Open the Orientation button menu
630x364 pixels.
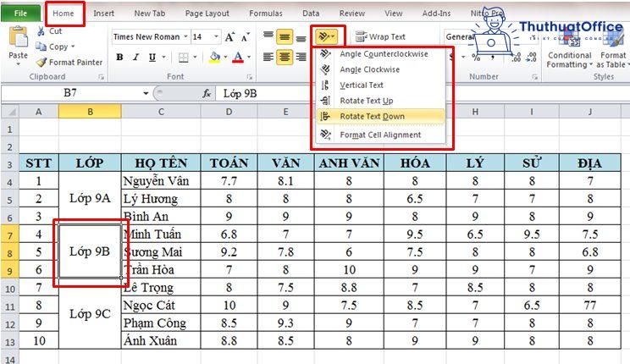327,37
